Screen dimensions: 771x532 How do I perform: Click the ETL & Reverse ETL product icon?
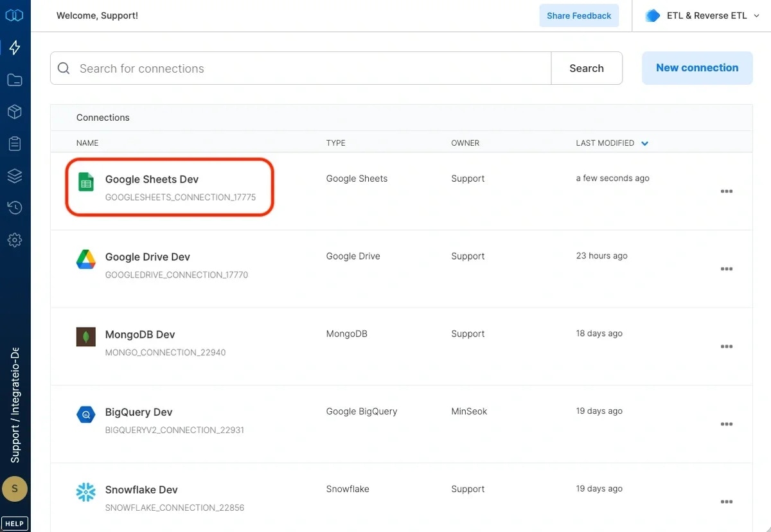pyautogui.click(x=653, y=15)
